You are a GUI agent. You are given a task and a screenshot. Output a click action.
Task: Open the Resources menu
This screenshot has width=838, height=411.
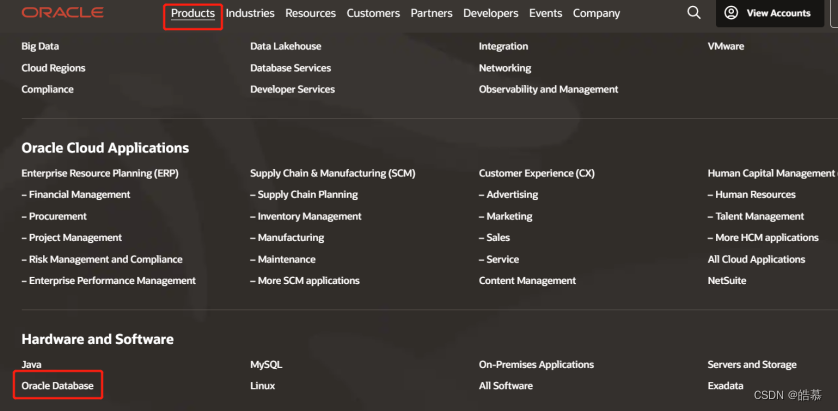click(311, 13)
